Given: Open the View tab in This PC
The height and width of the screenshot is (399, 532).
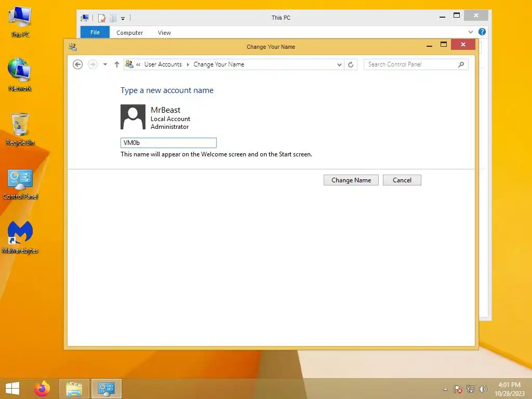Looking at the screenshot, I should click(x=164, y=33).
